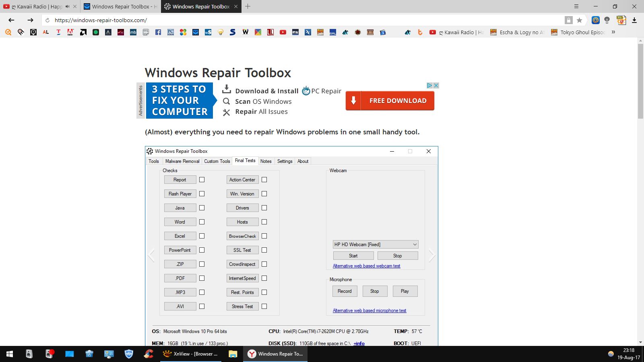Viewport: 644px width, 362px height.
Task: Click the microphone Play button
Action: coord(405,291)
